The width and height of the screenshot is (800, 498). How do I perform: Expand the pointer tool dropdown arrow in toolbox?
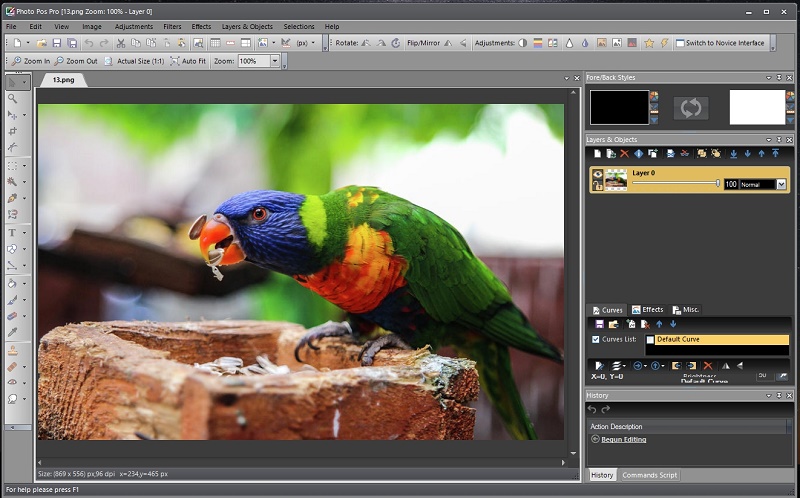(24, 82)
